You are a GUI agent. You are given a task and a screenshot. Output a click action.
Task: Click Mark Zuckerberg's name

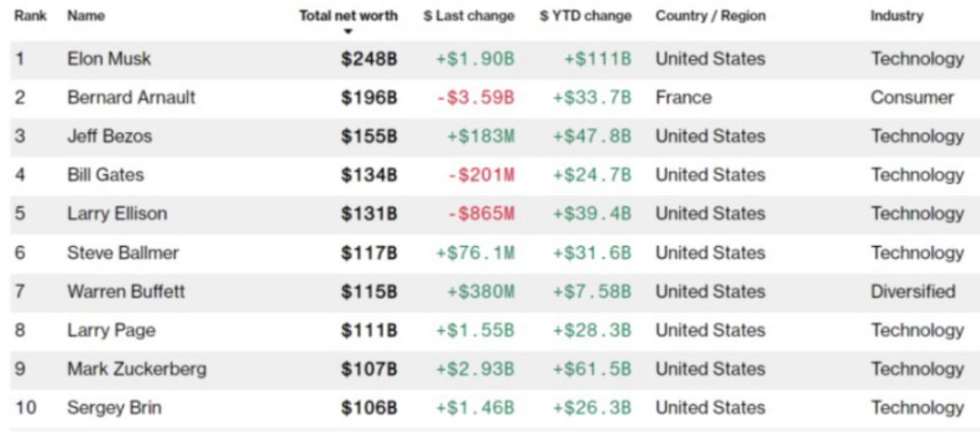(x=137, y=370)
